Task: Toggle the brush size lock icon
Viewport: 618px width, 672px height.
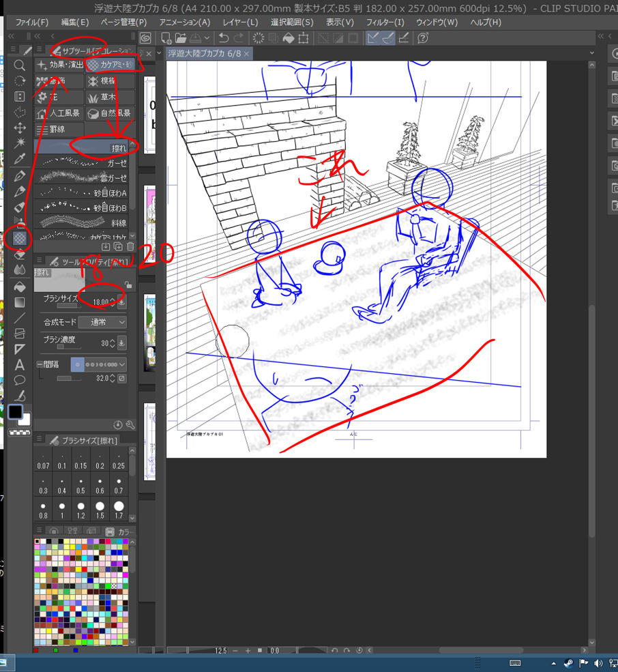Action: pyautogui.click(x=127, y=286)
